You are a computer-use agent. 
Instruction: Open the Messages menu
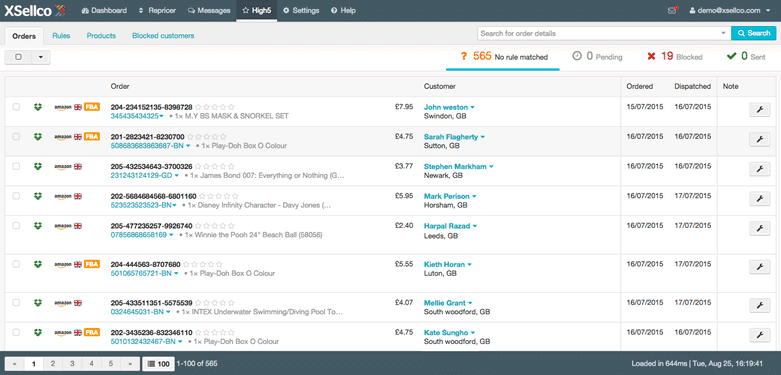(209, 10)
